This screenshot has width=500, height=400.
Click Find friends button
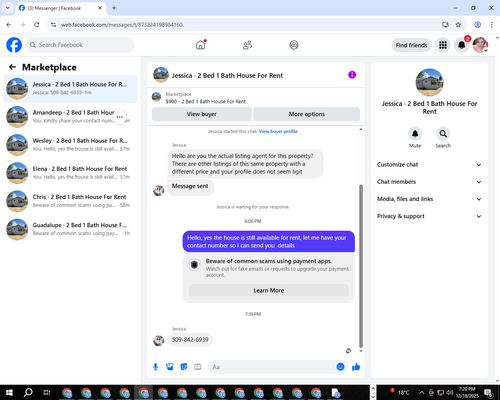pos(411,45)
